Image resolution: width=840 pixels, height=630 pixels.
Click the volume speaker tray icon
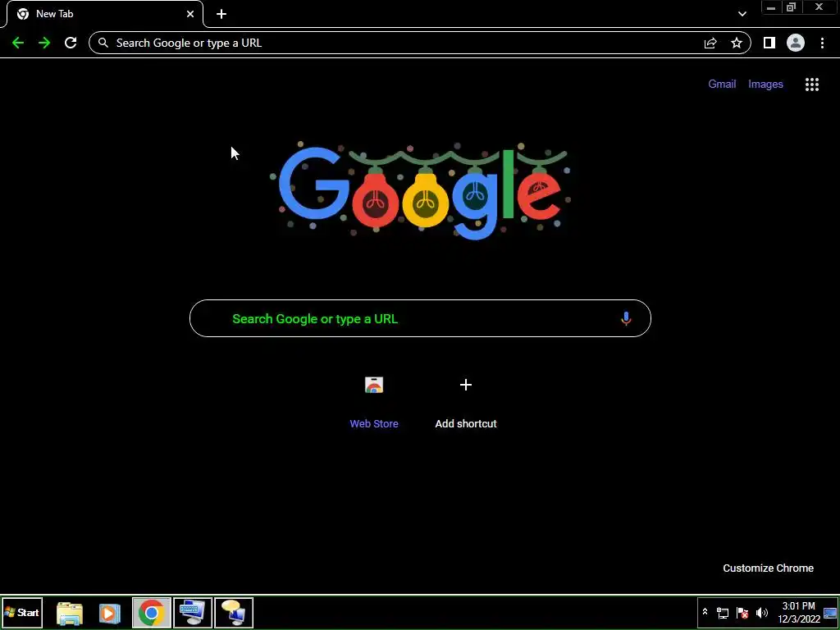point(762,613)
